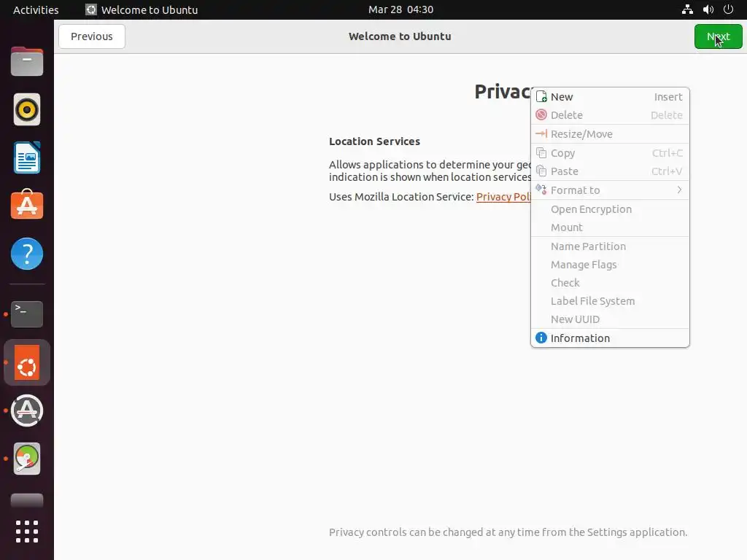Click the Insert shortcut label
The image size is (747, 560).
coord(668,97)
